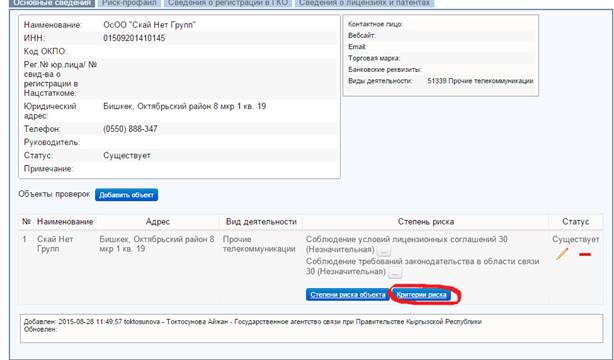The image size is (614, 360).
Task: Click Обновлен: label in log box
Action: 40,329
